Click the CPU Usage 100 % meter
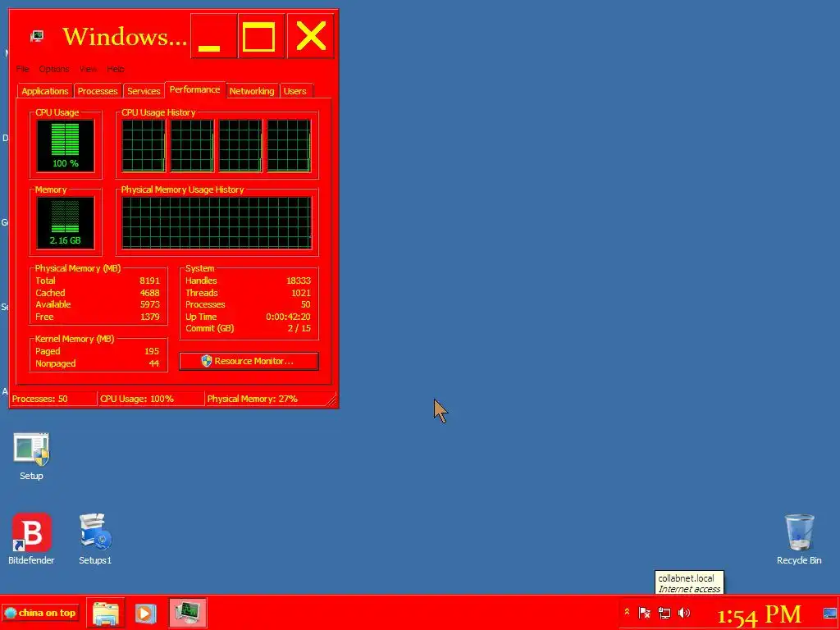Image resolution: width=840 pixels, height=630 pixels. tap(66, 146)
